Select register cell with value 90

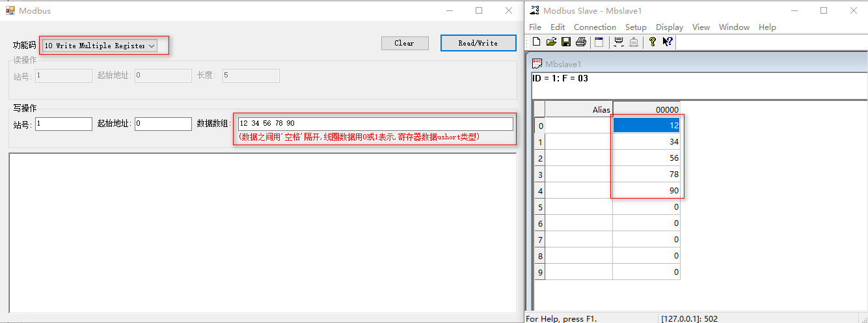[646, 191]
